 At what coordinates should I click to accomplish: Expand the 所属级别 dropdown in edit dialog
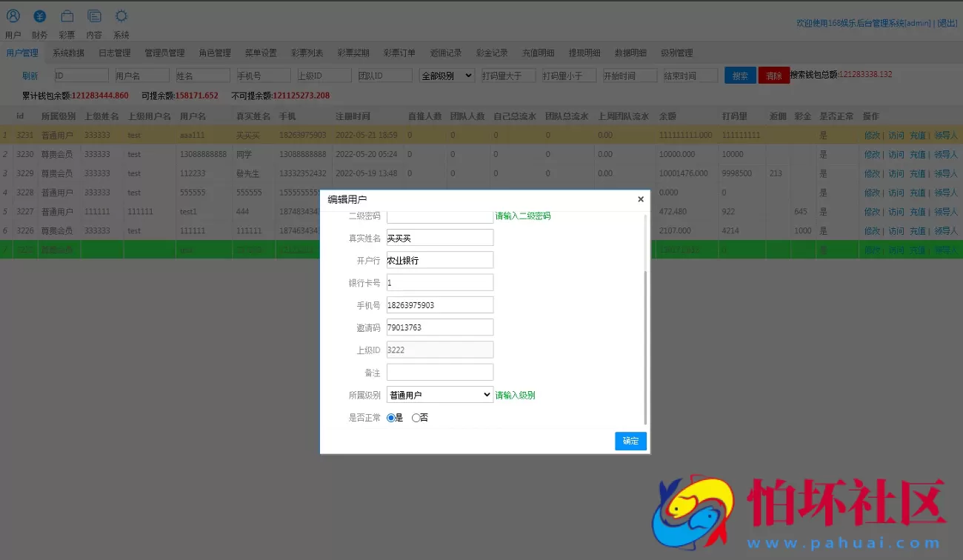click(439, 394)
